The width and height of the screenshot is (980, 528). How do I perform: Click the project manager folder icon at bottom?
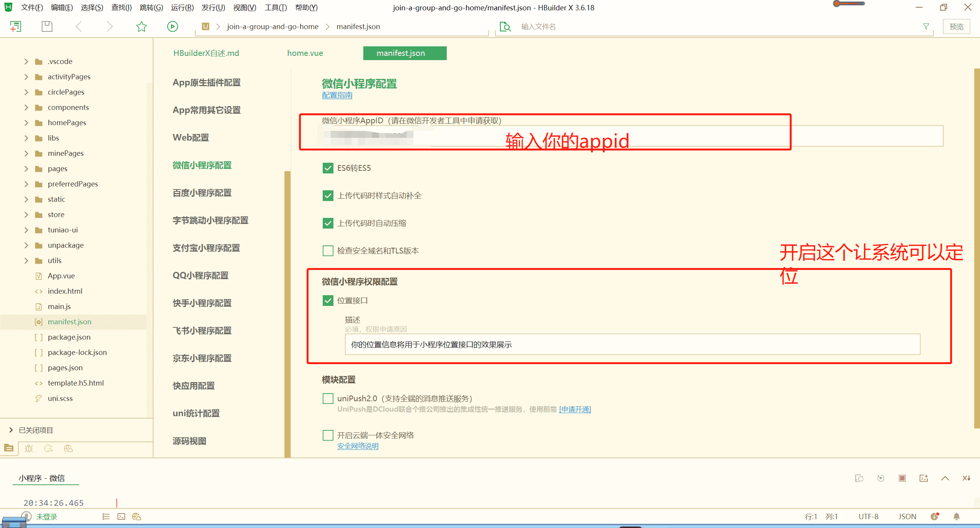(x=9, y=448)
